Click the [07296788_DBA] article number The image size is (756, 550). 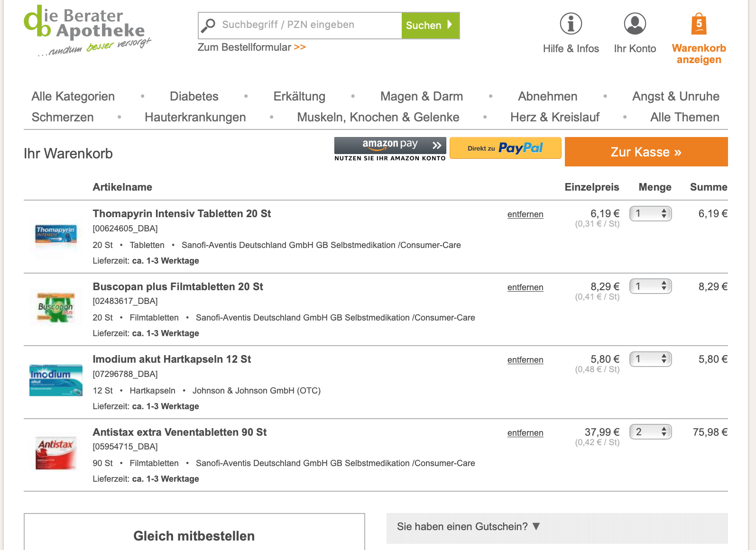(125, 374)
